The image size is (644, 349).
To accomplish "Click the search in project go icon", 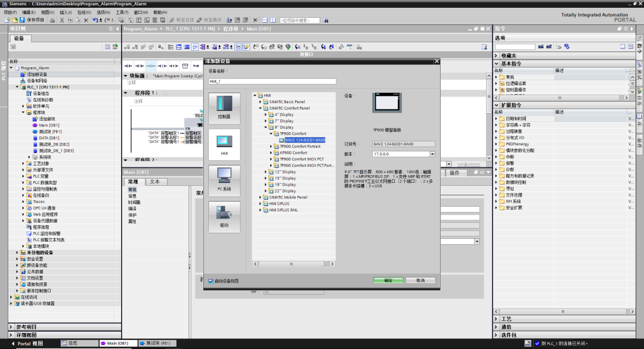I will 326,20.
